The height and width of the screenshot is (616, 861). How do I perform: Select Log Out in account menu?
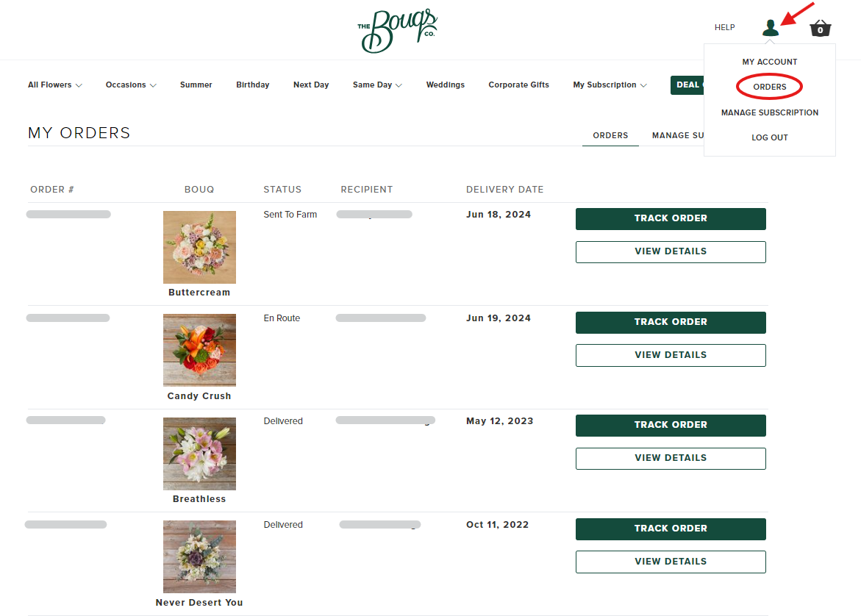click(x=769, y=137)
